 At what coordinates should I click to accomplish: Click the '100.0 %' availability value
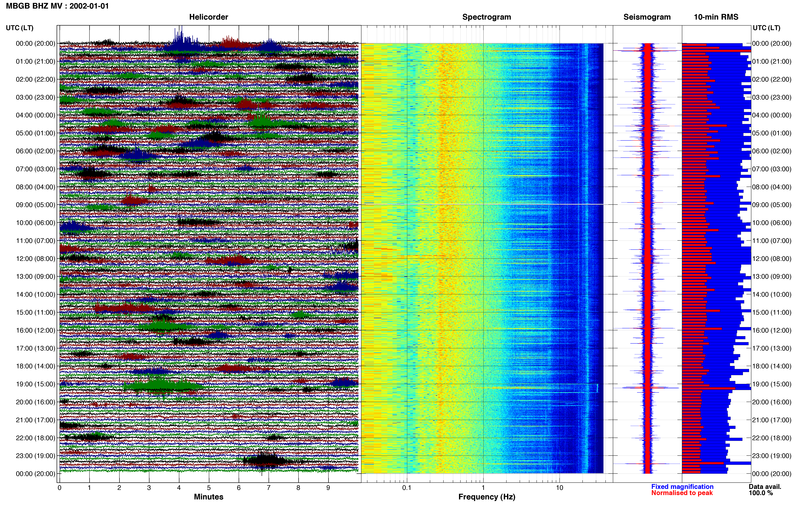click(x=761, y=493)
